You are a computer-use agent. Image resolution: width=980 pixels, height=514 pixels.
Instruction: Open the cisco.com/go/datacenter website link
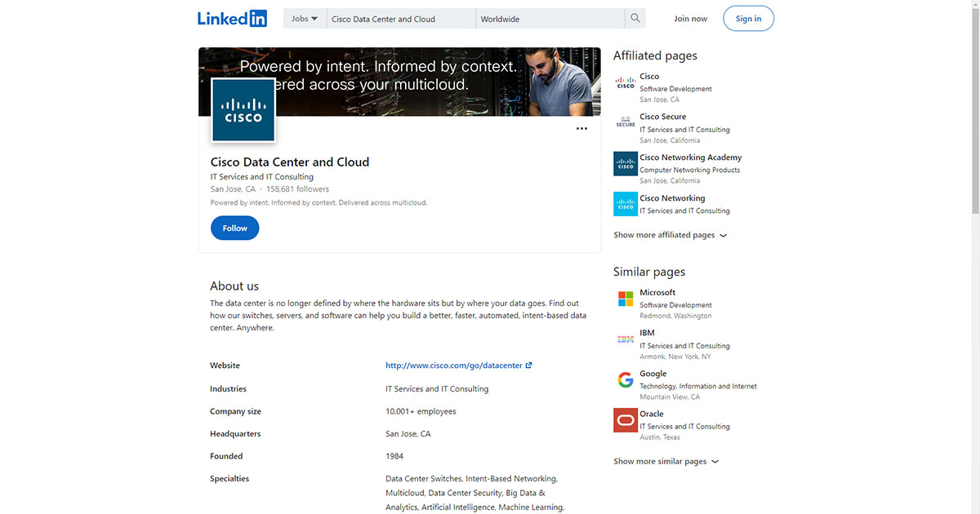452,365
